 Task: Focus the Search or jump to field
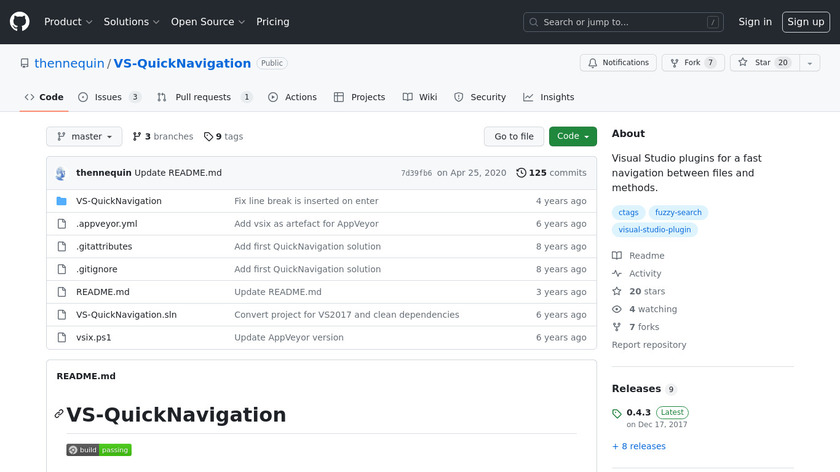point(623,22)
